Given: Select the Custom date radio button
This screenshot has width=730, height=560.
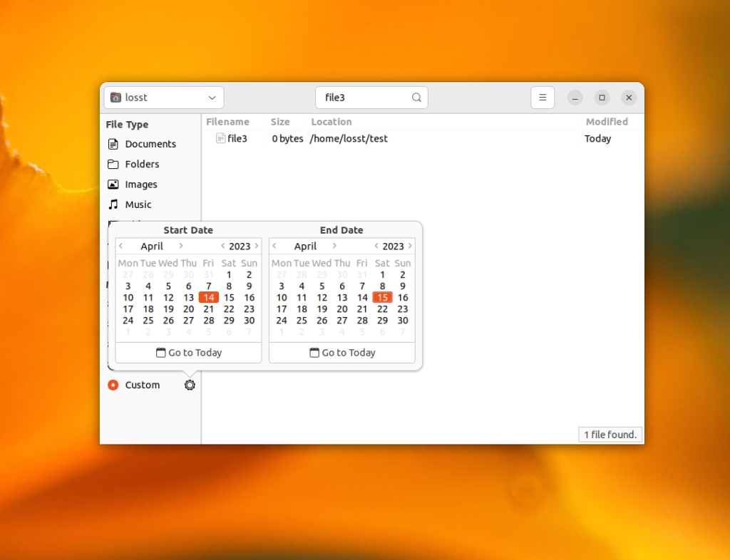Looking at the screenshot, I should [x=113, y=385].
